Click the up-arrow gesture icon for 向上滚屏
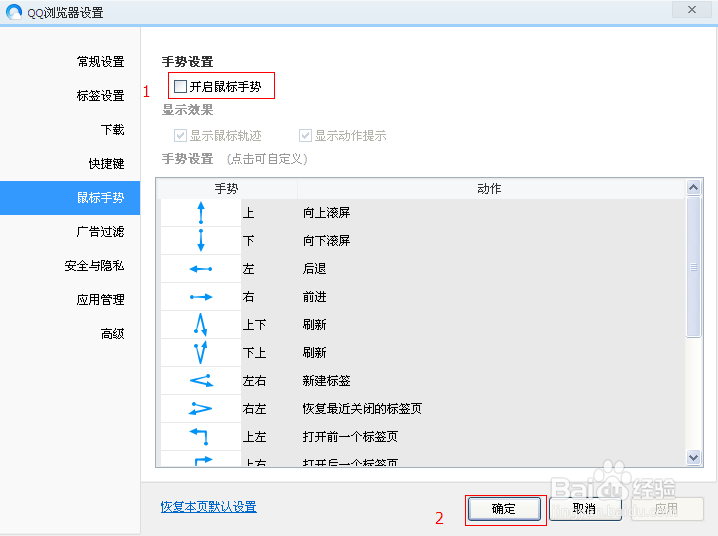This screenshot has height=536, width=718. 201,213
